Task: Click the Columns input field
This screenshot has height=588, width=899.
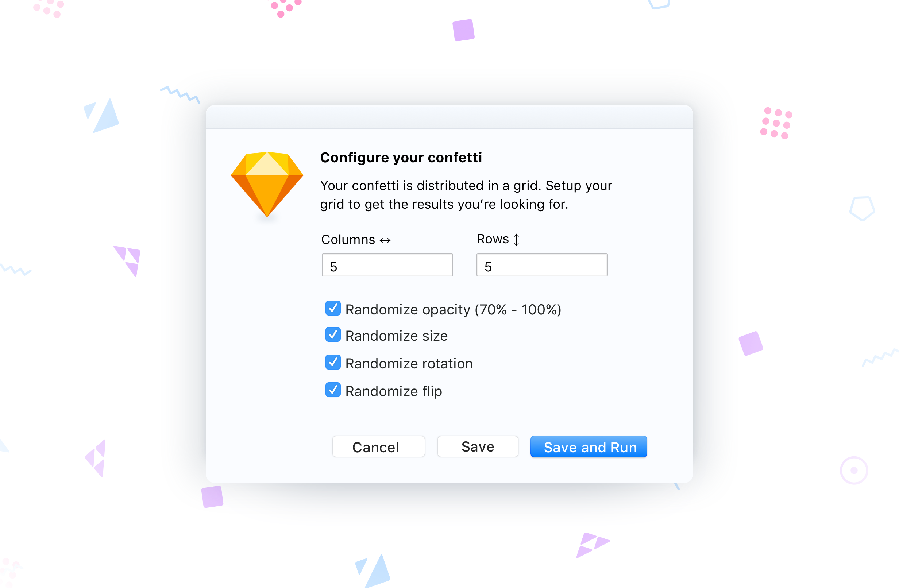Action: 387,266
